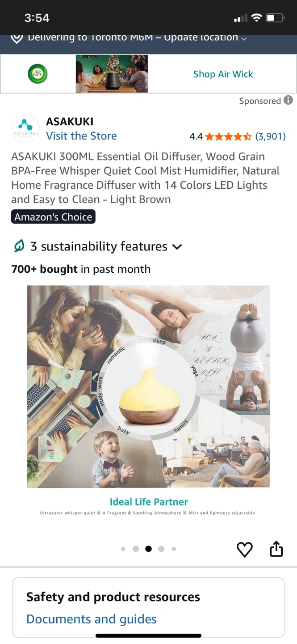This screenshot has width=297, height=644.
Task: Tap the Amazon's Choice badge
Action: click(x=53, y=217)
